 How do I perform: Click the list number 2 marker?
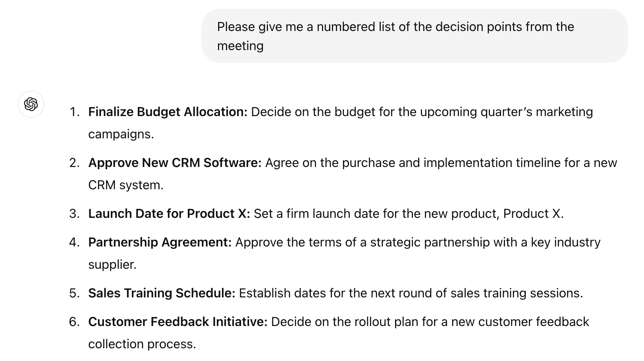(74, 163)
